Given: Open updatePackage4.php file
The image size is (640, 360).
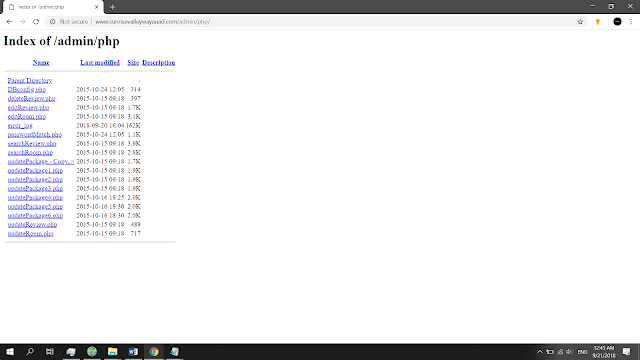Looking at the screenshot, I should tap(35, 197).
